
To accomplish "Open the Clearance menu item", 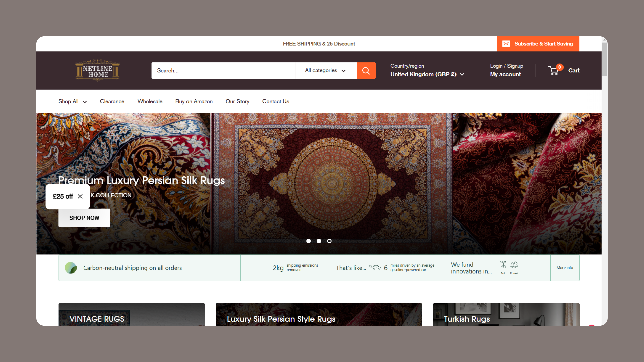I will (112, 101).
